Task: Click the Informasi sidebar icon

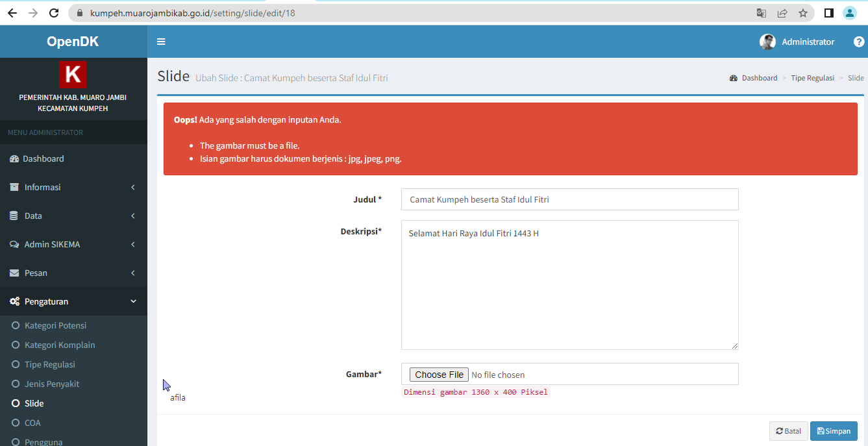Action: click(14, 187)
